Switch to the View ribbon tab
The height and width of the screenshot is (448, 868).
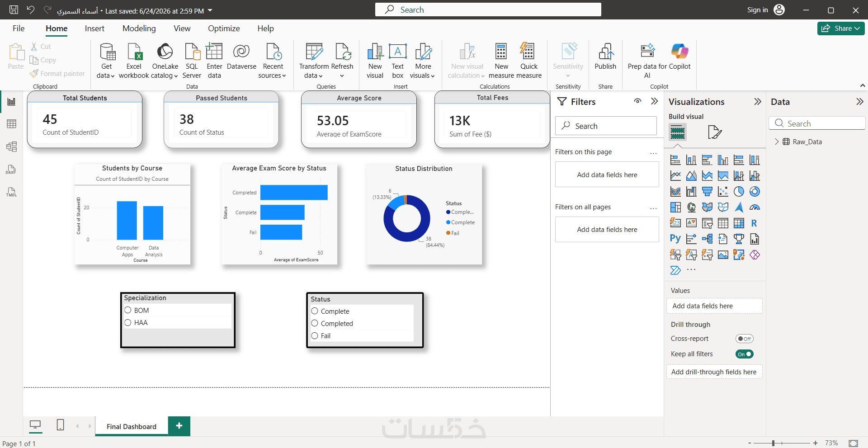(182, 28)
